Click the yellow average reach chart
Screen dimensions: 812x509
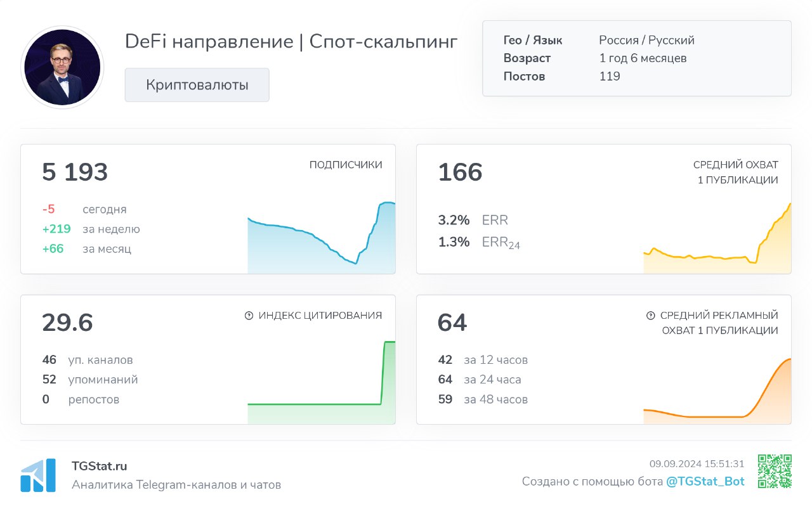coord(717,238)
